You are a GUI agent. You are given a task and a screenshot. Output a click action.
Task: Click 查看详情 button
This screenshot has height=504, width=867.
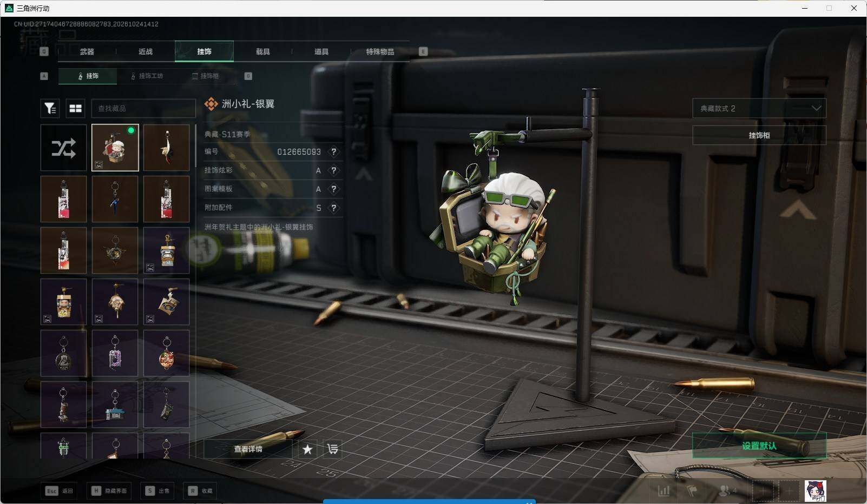(x=248, y=449)
